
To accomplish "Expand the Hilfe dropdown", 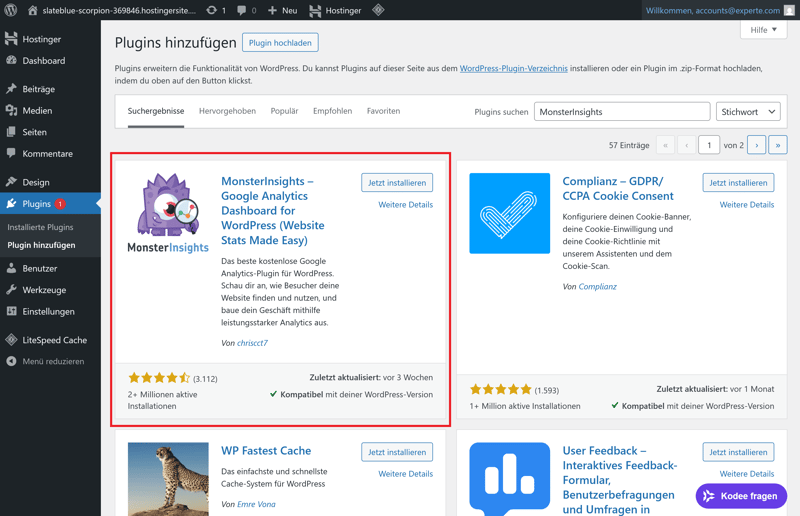I will point(764,30).
